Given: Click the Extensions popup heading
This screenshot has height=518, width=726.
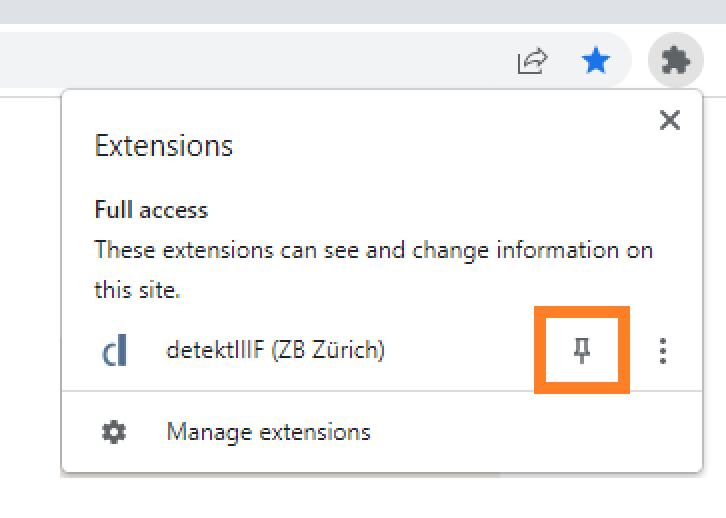Looking at the screenshot, I should point(163,146).
